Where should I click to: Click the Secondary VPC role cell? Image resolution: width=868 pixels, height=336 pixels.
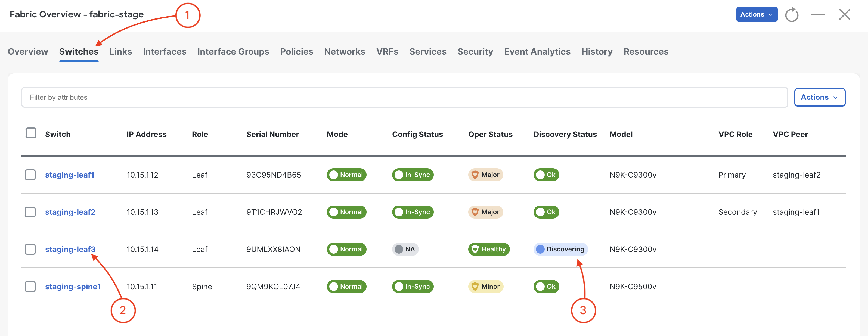pos(737,212)
